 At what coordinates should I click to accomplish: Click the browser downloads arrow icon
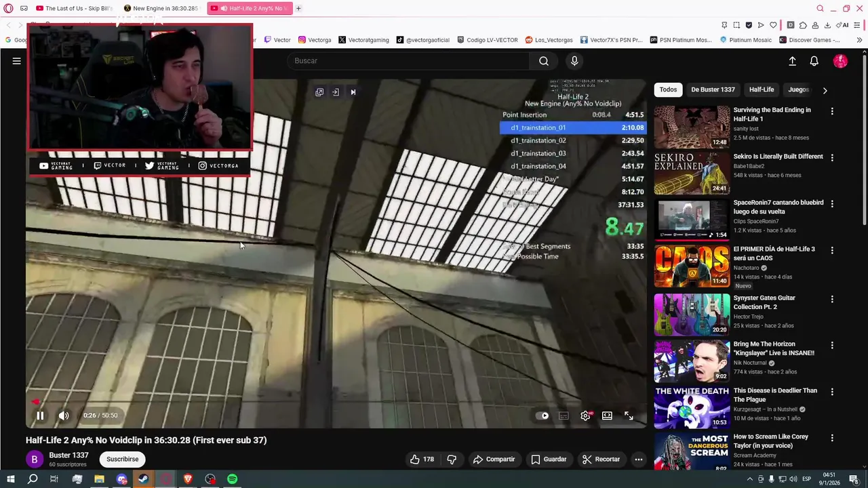(827, 25)
